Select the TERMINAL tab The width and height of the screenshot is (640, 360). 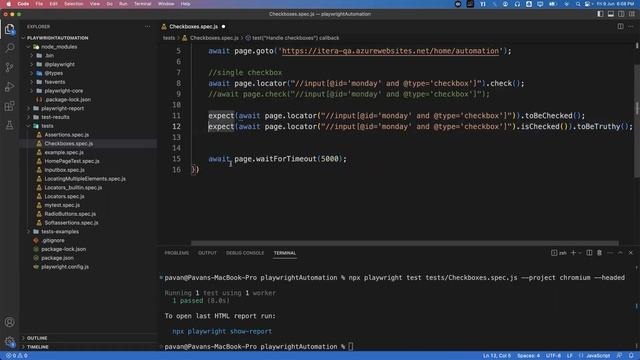click(285, 253)
